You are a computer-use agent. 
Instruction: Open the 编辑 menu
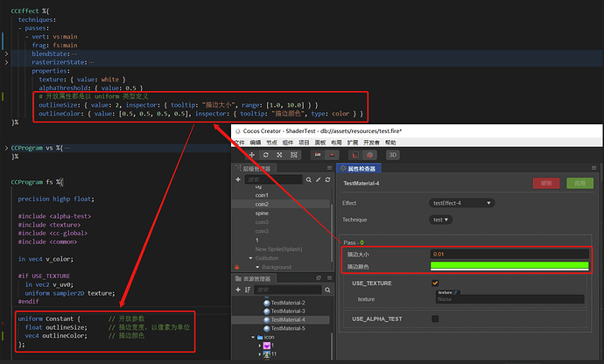click(x=256, y=143)
